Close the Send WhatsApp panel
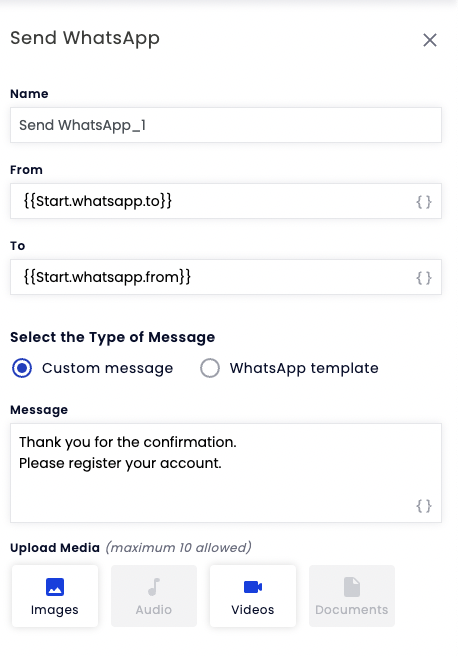 pos(430,40)
